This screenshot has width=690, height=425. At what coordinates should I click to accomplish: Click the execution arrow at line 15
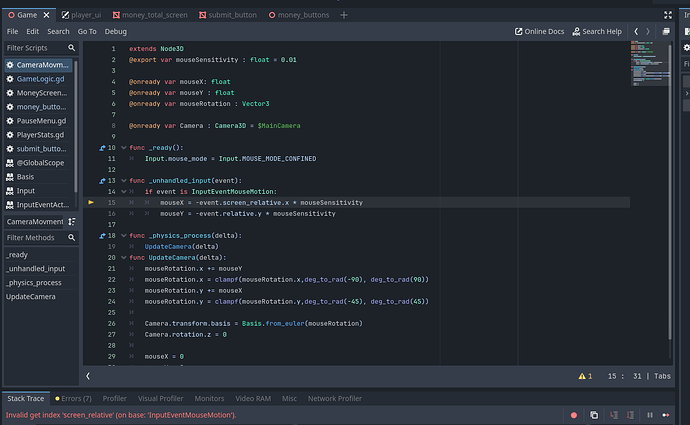91,202
